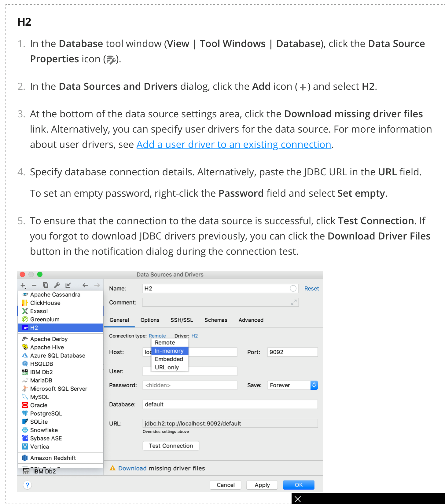
Task: Select Vertica in the list
Action: click(x=61, y=447)
